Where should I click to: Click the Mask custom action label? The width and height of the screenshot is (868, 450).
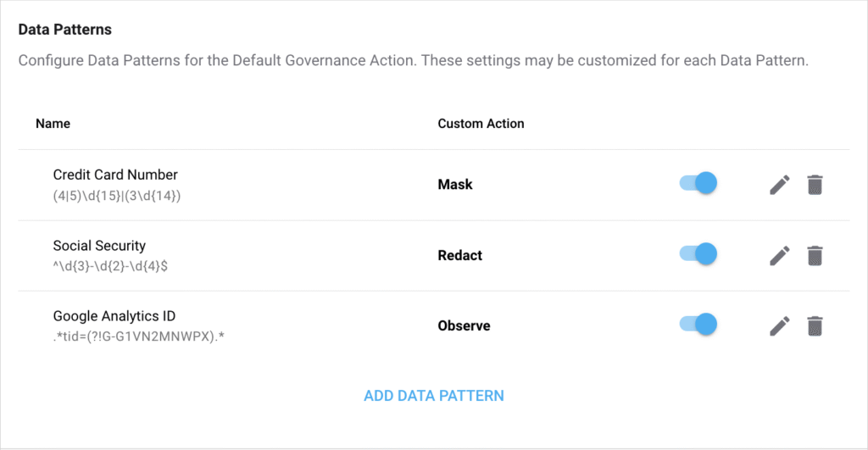454,184
